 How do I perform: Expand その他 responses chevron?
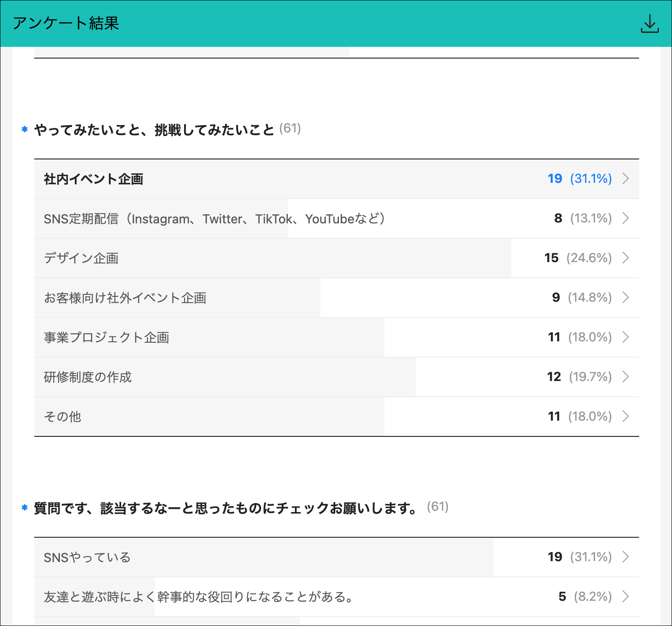tap(625, 417)
